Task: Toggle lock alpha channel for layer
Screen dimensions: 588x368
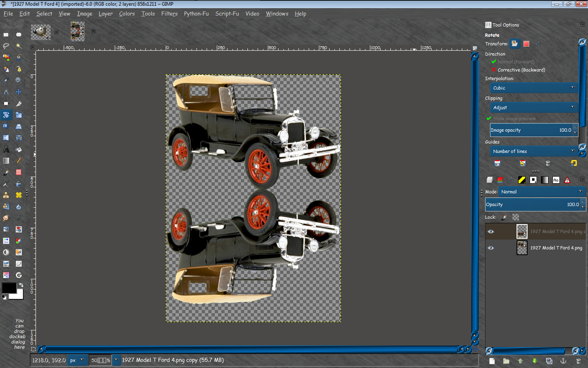Action: click(x=516, y=217)
